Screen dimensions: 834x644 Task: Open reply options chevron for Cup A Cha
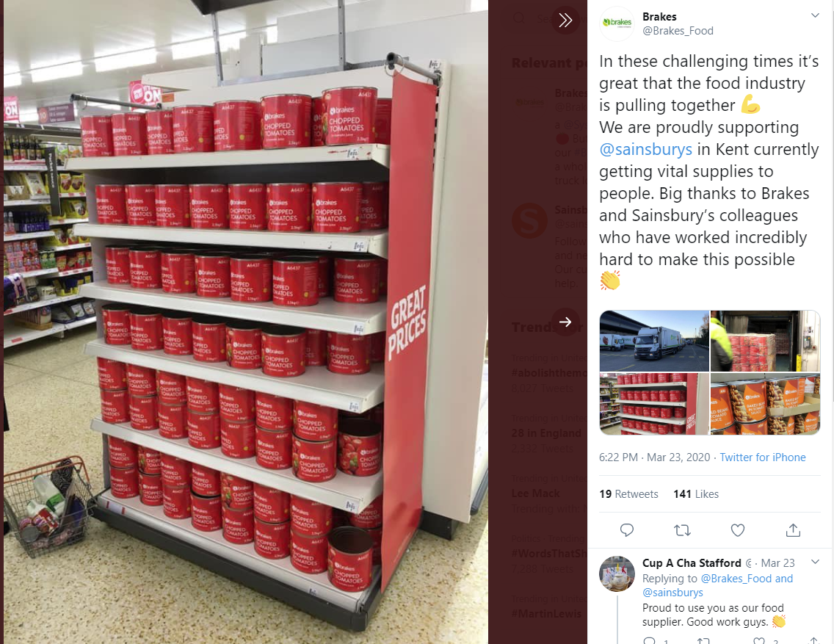click(815, 562)
